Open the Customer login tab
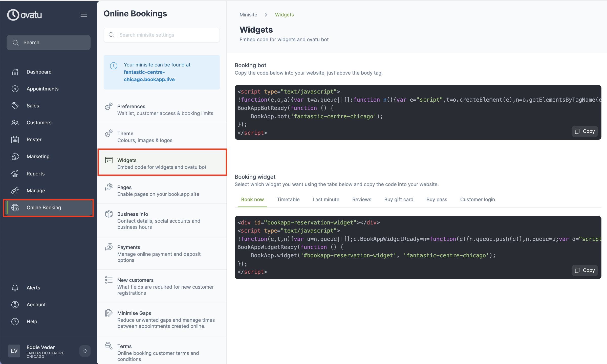This screenshot has height=364, width=607. (x=478, y=199)
